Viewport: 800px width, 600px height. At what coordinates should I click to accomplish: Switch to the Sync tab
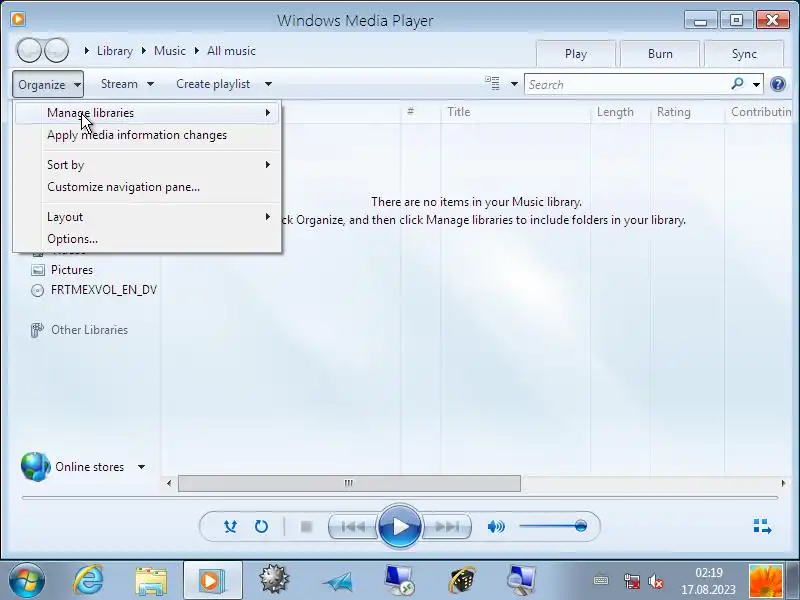tap(744, 54)
